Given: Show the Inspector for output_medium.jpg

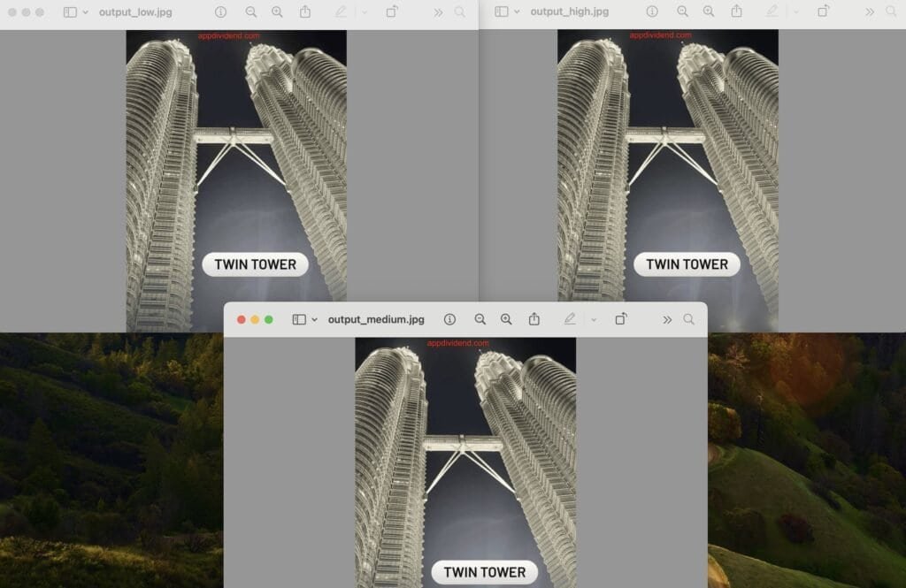Looking at the screenshot, I should pyautogui.click(x=449, y=319).
